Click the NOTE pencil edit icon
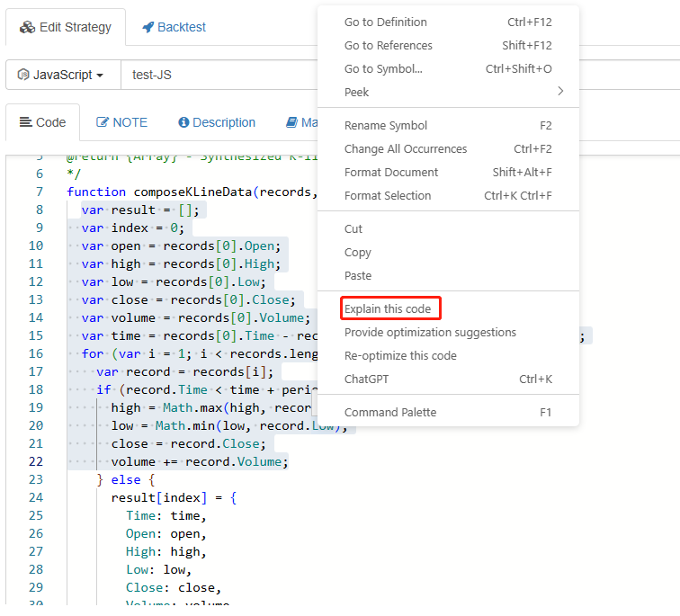This screenshot has height=616, width=680. tap(103, 122)
